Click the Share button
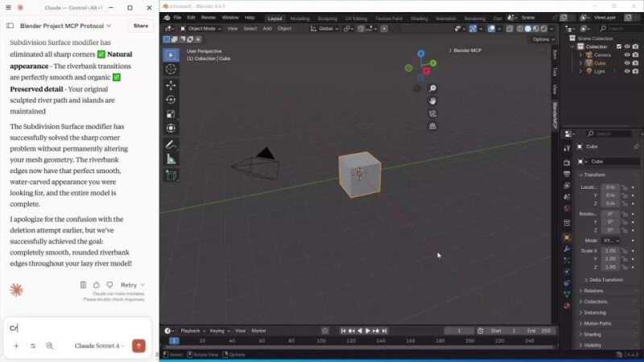 141,26
